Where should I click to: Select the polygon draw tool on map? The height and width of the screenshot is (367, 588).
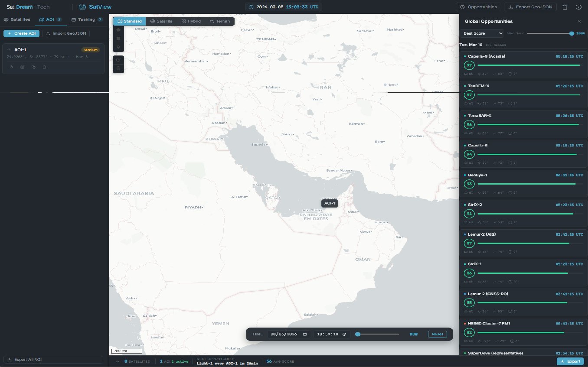pyautogui.click(x=118, y=30)
